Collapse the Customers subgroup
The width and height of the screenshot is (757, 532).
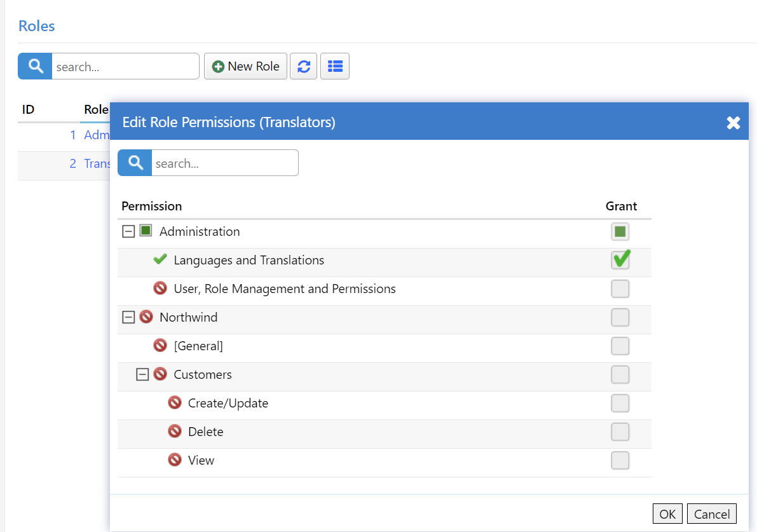[143, 374]
